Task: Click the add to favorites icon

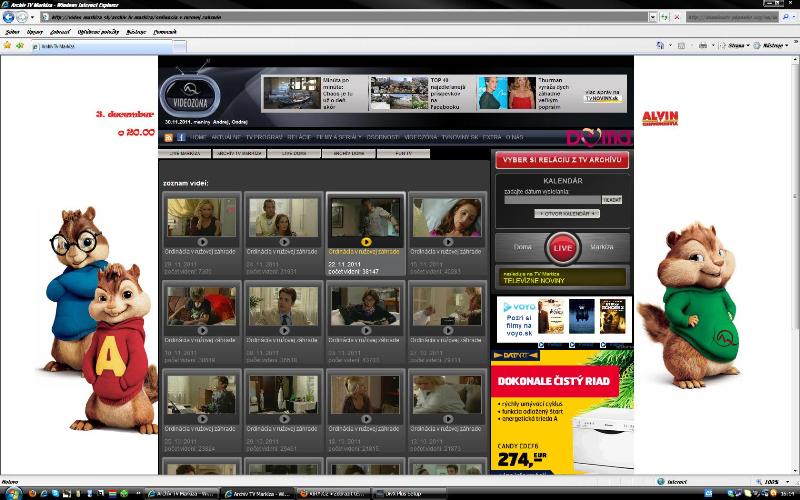Action: tap(20, 46)
